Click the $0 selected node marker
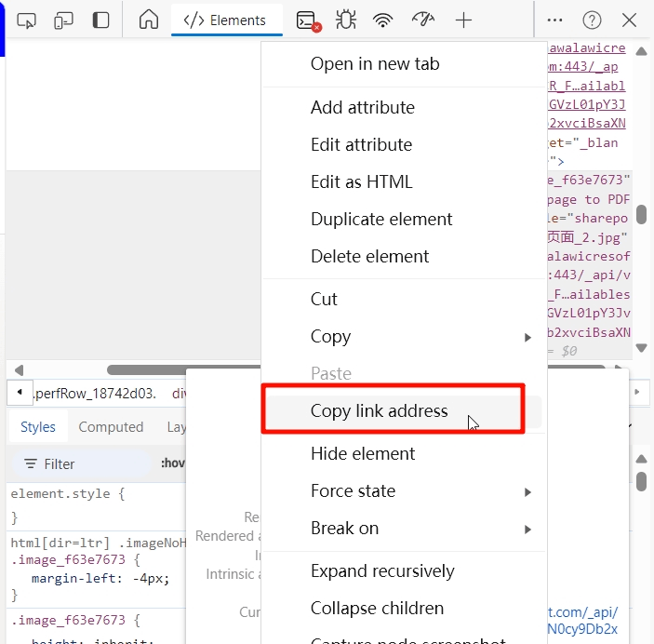Viewport: 654px width, 644px height. (x=569, y=351)
